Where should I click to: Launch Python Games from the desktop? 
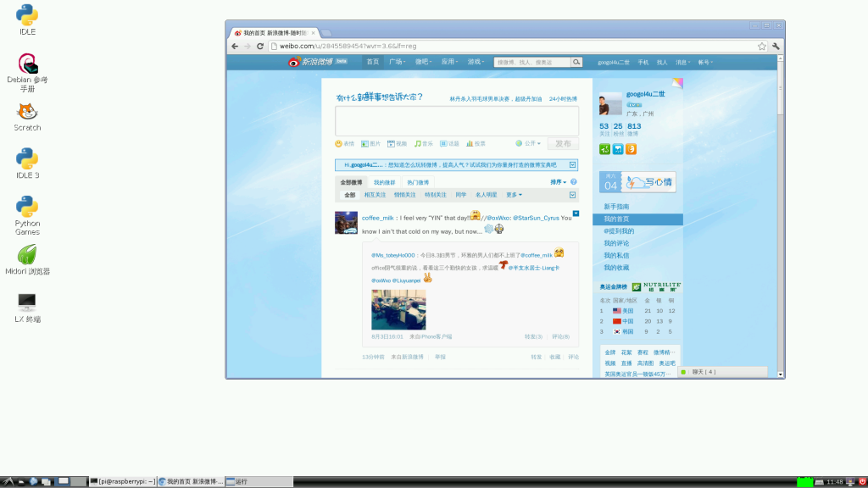pyautogui.click(x=27, y=215)
